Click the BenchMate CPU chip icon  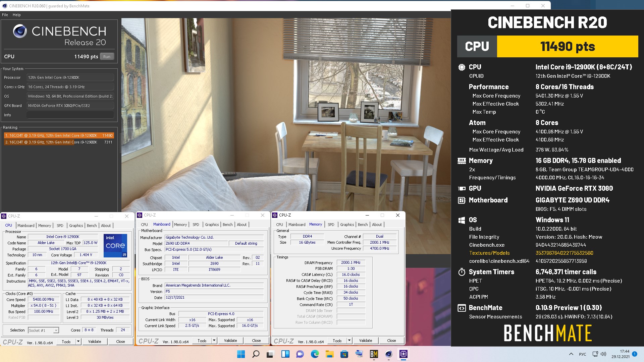(462, 67)
